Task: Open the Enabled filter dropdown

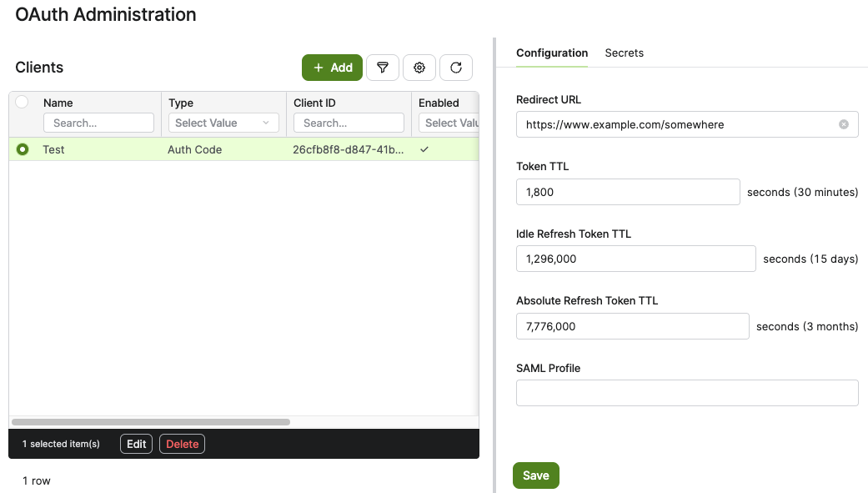Action: pos(449,123)
